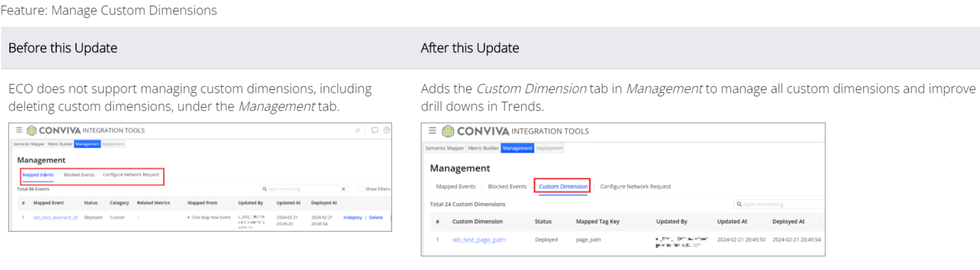
Task: Select the Custom Dimension sub-tab
Action: (x=563, y=186)
